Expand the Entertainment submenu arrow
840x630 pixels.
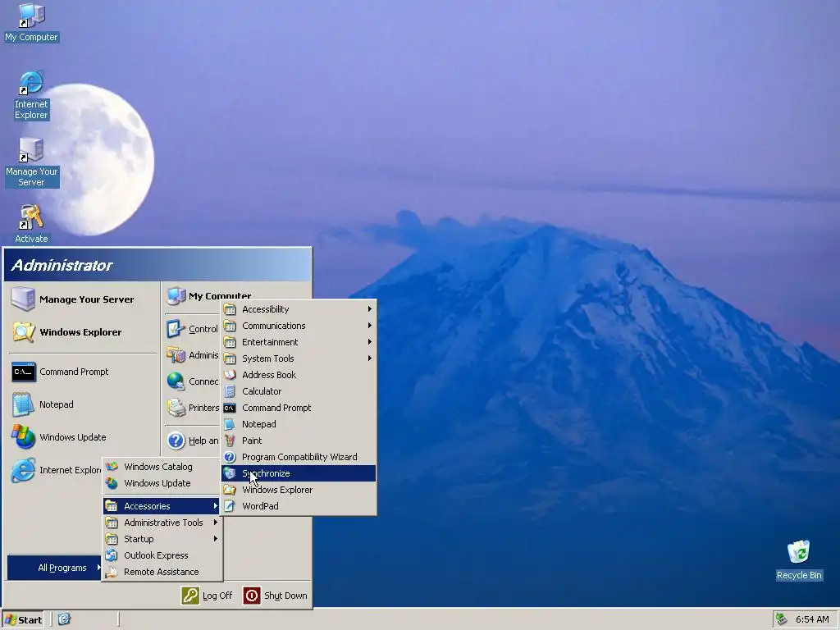[x=370, y=342]
